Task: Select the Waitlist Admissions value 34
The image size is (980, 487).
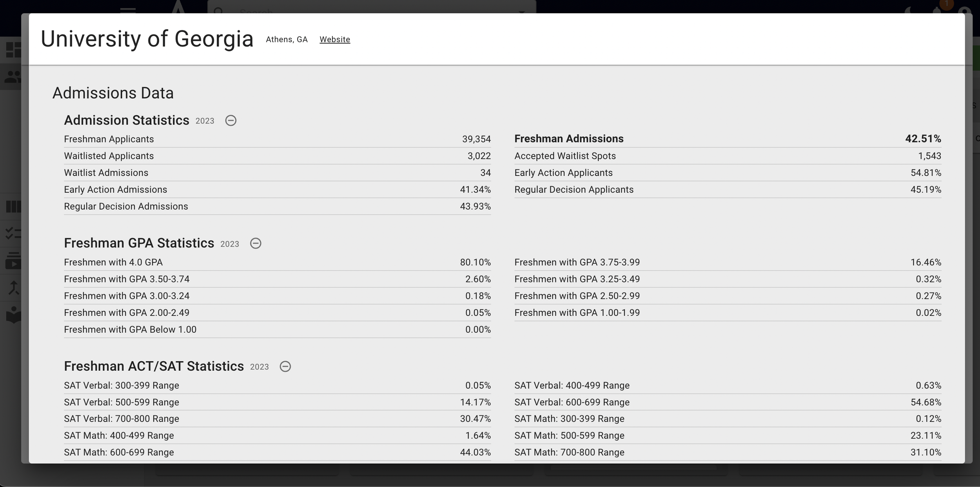Action: (486, 173)
